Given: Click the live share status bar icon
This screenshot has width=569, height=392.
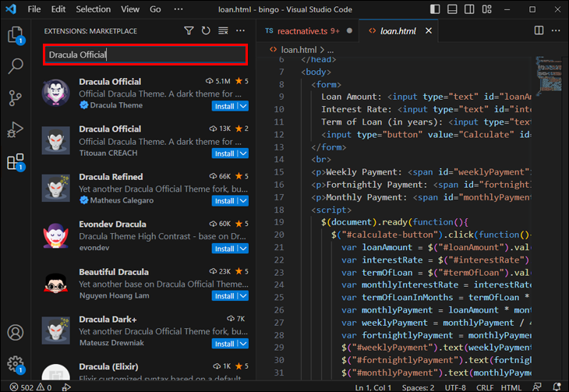Looking at the screenshot, I should point(66,387).
